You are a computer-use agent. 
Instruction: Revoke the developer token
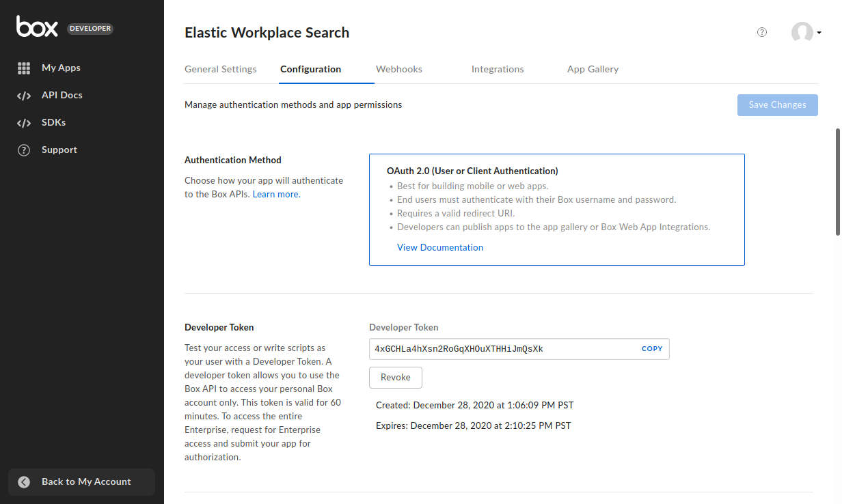click(396, 378)
